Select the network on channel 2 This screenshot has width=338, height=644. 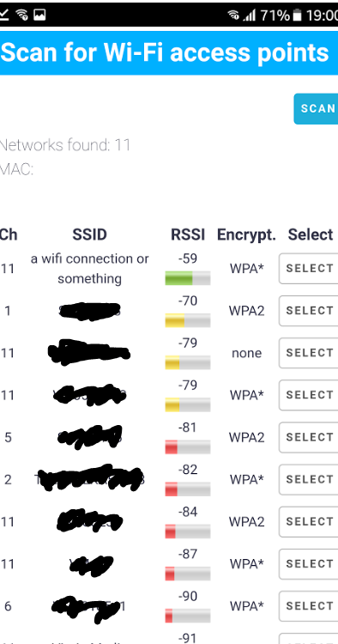point(309,480)
